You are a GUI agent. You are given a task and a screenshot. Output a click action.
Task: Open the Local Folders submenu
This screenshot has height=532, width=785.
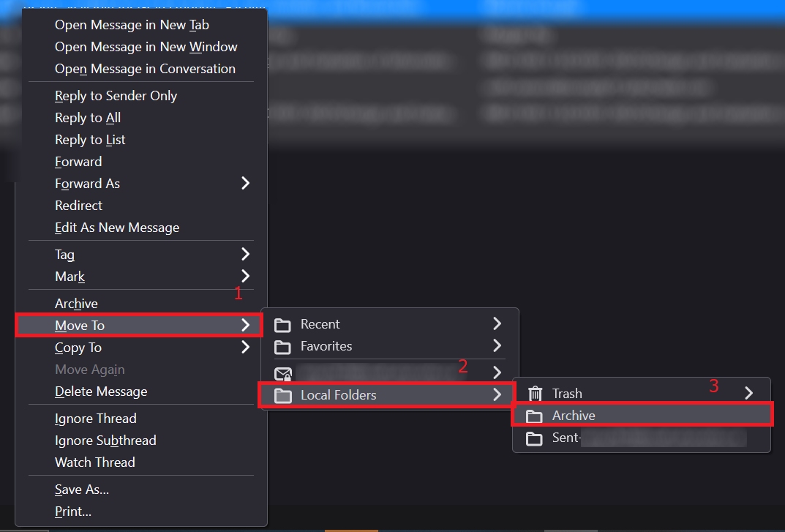[386, 395]
